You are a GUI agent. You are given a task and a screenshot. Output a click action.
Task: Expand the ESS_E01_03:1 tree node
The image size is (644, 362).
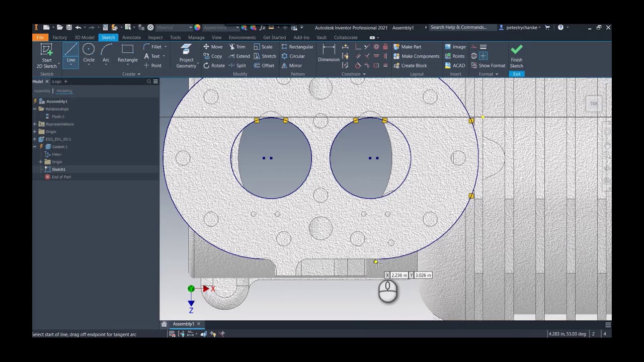tap(35, 139)
